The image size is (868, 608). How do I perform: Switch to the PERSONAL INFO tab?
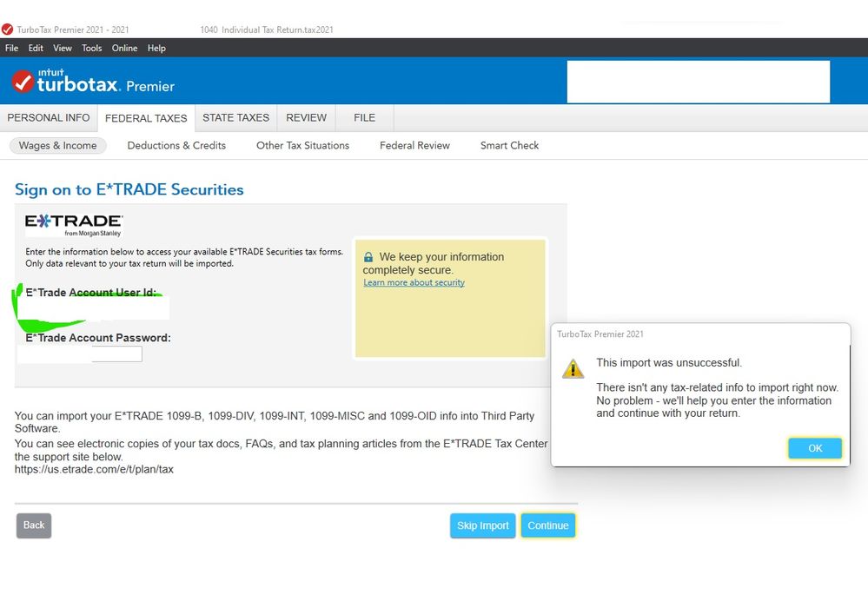coord(49,118)
